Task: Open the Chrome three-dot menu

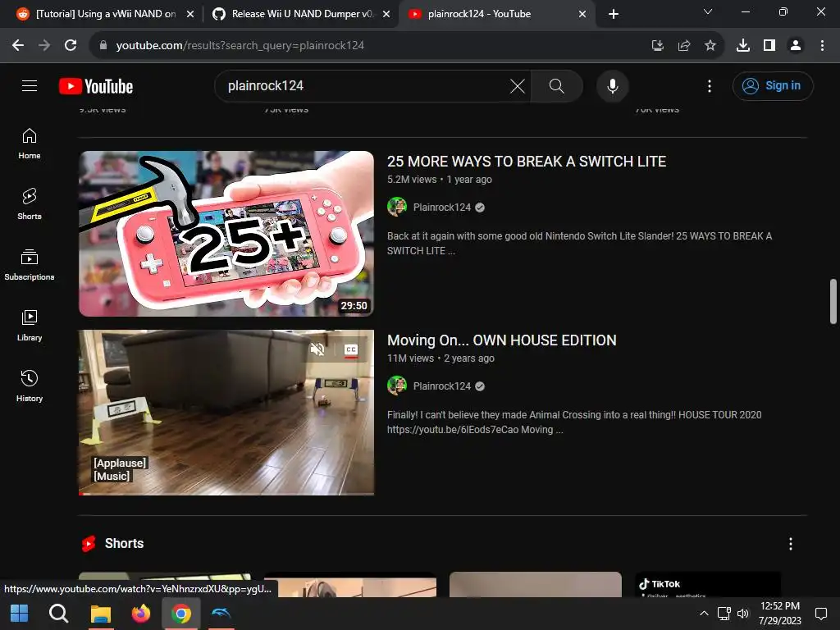Action: pyautogui.click(x=822, y=46)
